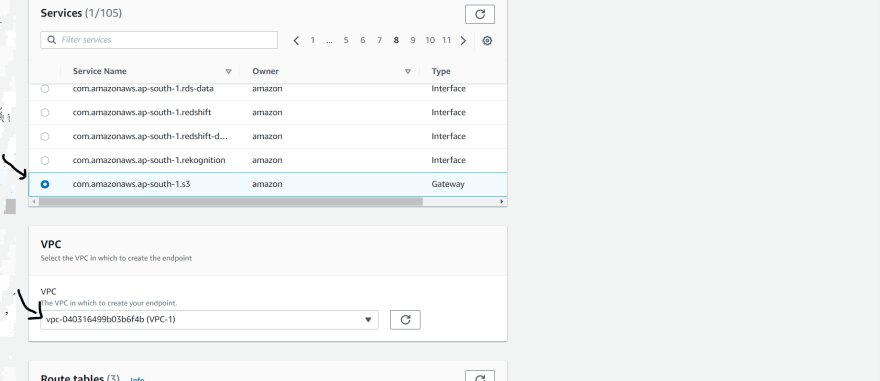The image size is (880, 381).
Task: Click Gateway type cell of s3 row
Action: 448,184
